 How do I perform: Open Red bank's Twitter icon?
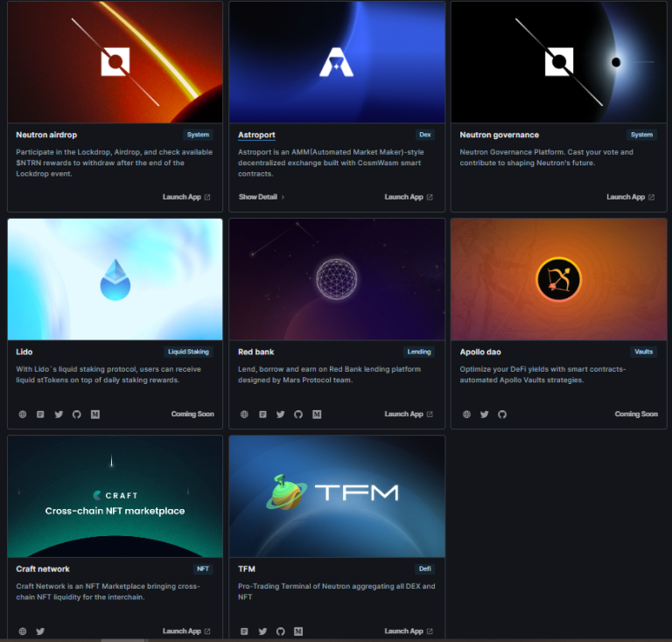[x=281, y=414]
